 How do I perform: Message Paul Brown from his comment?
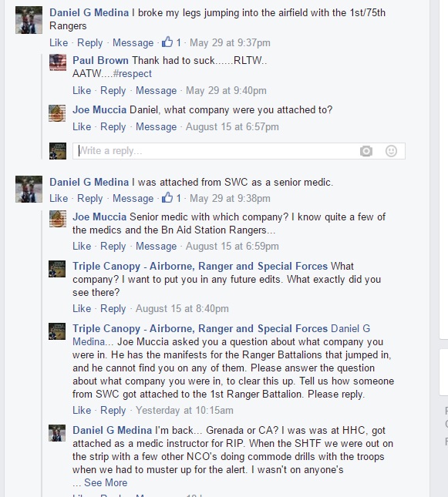(156, 91)
